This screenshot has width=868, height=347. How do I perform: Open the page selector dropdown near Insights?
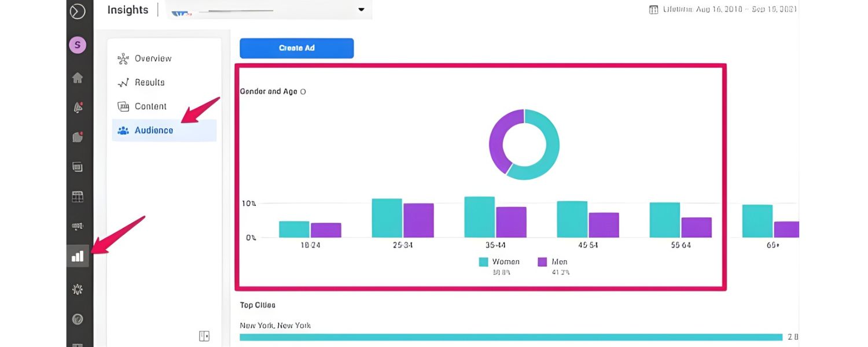point(361,10)
